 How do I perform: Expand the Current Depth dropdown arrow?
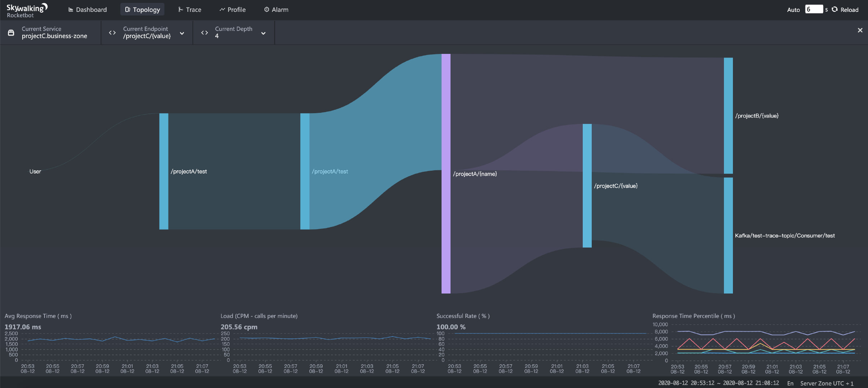(263, 33)
